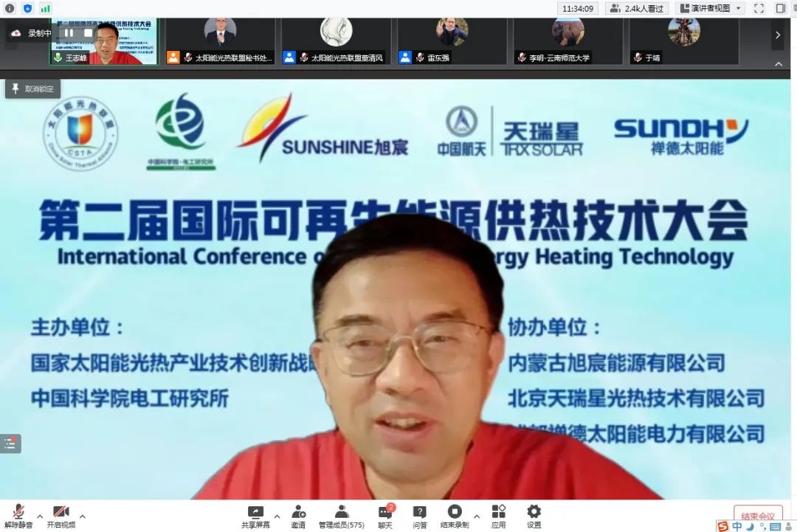Screen dimensions: 797x532
Task: Toggle 开启视频 camera on
Action: pyautogui.click(x=61, y=512)
